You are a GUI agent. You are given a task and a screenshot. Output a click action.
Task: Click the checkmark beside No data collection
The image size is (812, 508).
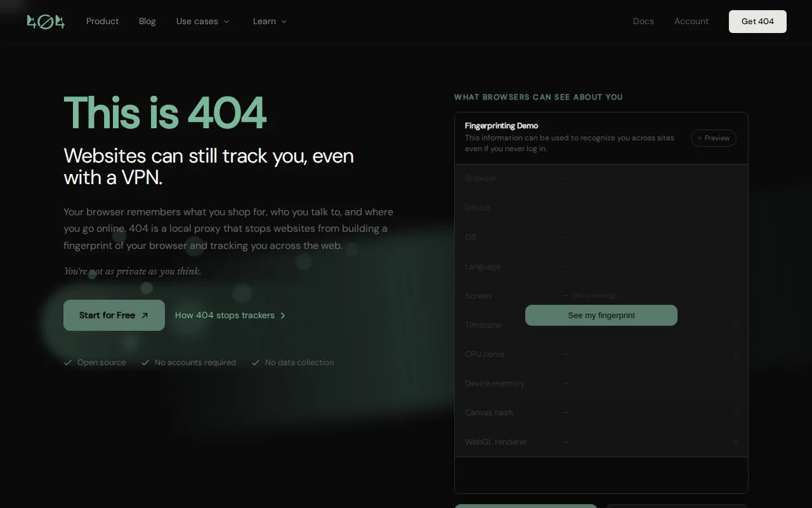click(x=256, y=363)
